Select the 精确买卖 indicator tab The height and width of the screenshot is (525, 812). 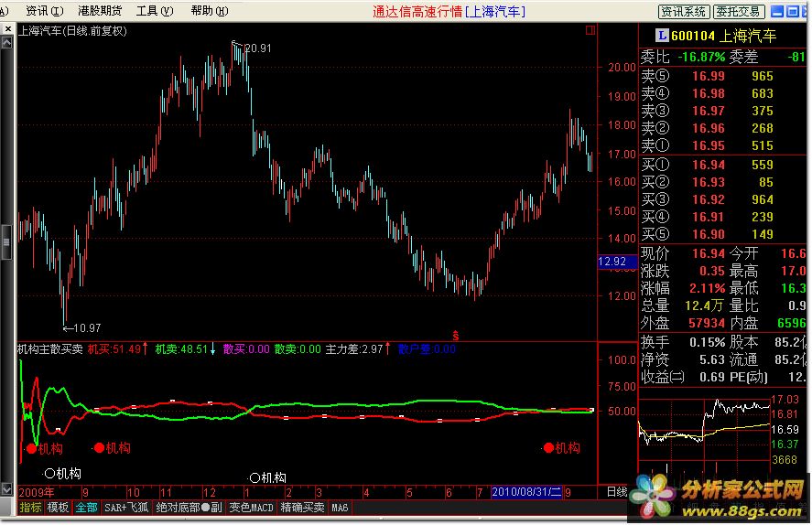tap(302, 508)
